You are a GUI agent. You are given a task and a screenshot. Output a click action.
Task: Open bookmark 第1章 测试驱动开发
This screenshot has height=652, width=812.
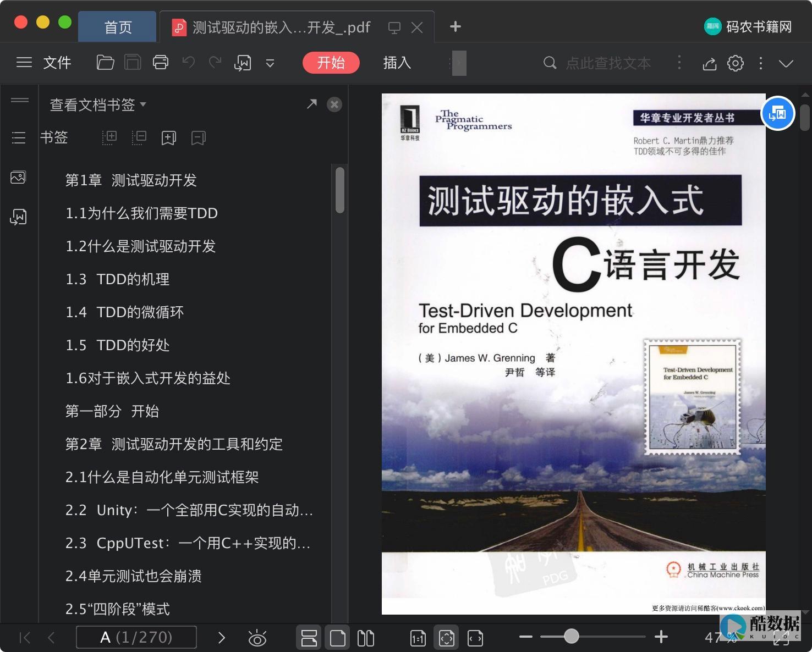click(x=131, y=180)
